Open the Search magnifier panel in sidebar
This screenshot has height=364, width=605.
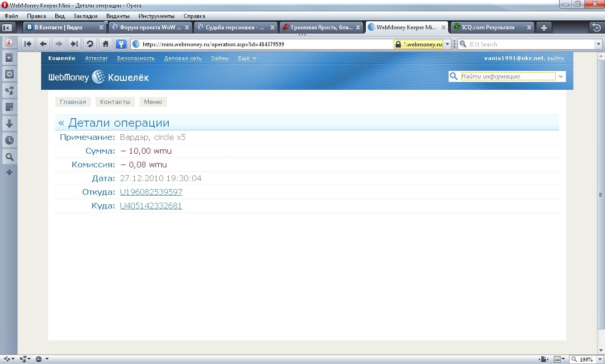9,157
